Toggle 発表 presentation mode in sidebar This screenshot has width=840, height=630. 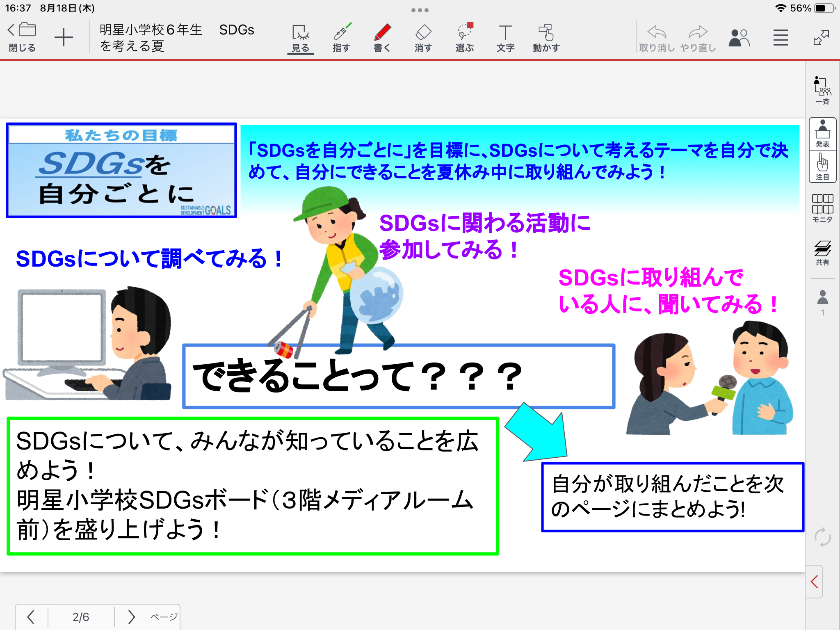point(822,134)
